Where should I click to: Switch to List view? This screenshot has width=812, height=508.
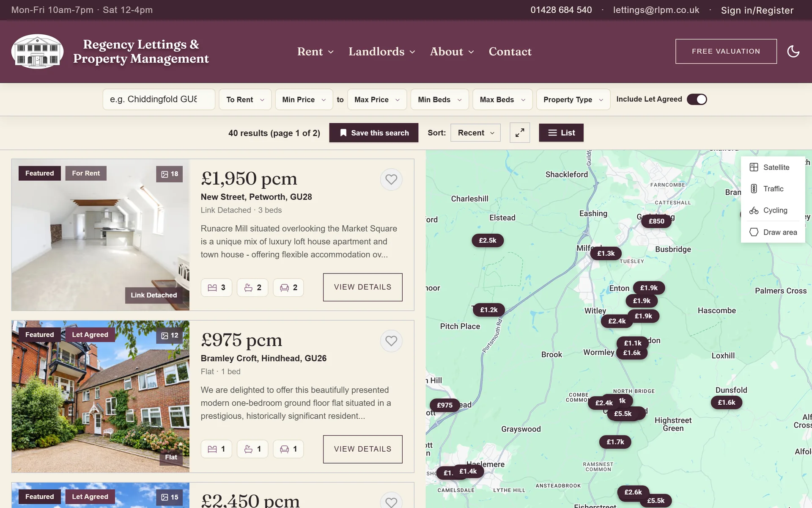(x=561, y=133)
